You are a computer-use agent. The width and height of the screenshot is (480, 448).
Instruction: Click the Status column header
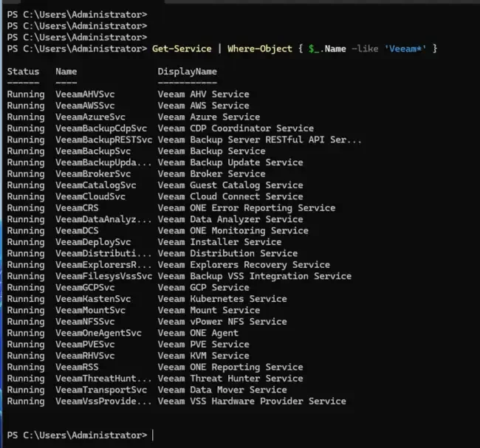[x=24, y=72]
